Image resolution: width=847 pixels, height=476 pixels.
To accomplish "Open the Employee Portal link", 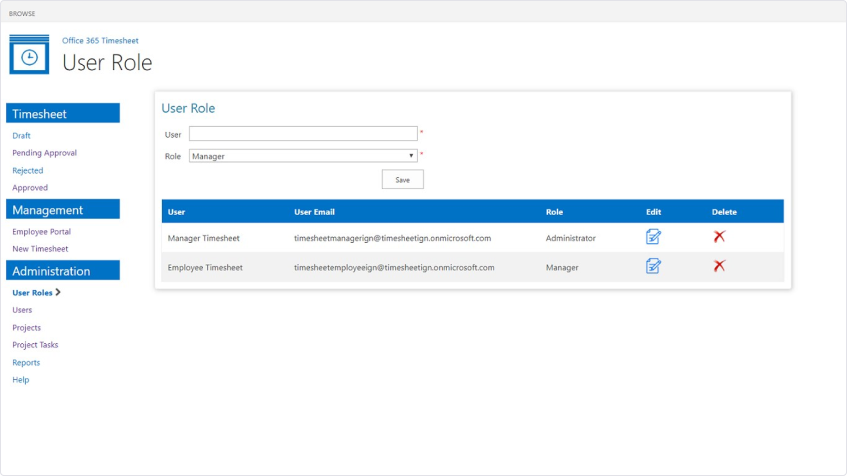I will pos(41,232).
